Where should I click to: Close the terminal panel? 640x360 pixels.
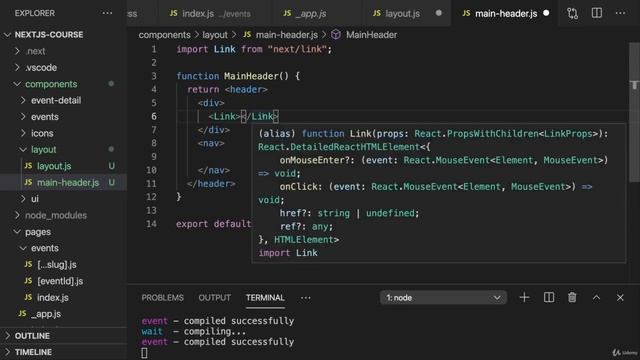click(620, 298)
